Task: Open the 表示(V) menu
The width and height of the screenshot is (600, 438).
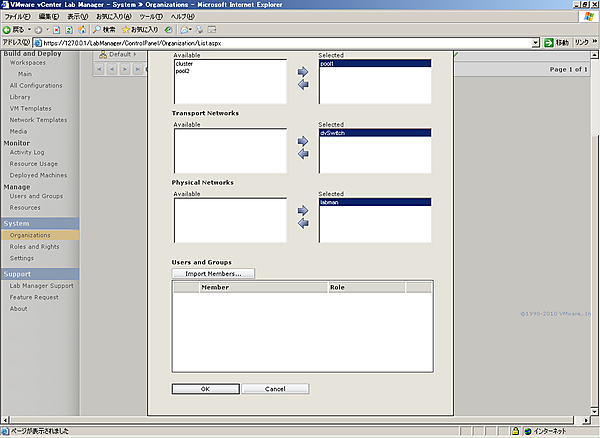Action: click(78, 17)
